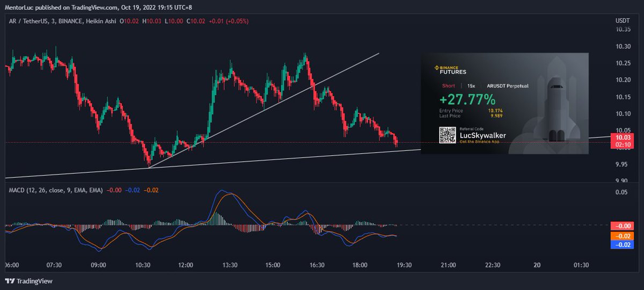Click the 07:30 time axis label
This screenshot has width=644, height=290.
coord(55,265)
